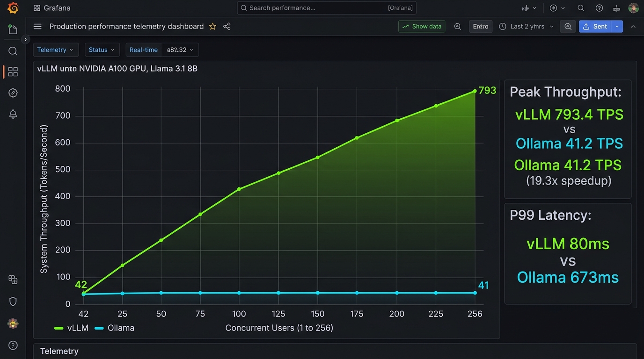Open the circled symbol dropdown in top bar
The width and height of the screenshot is (644, 359).
[x=557, y=8]
